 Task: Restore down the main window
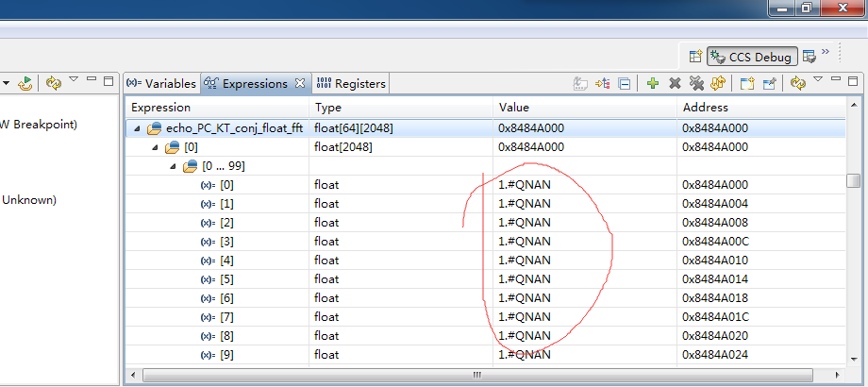[x=807, y=7]
